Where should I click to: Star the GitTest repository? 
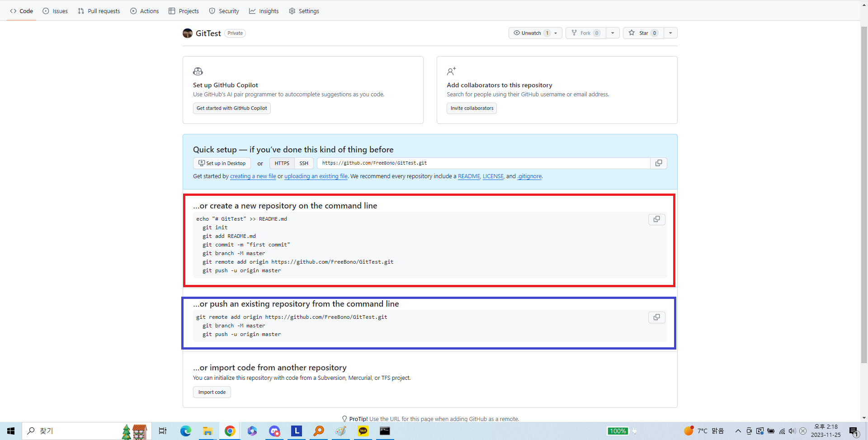tap(643, 33)
